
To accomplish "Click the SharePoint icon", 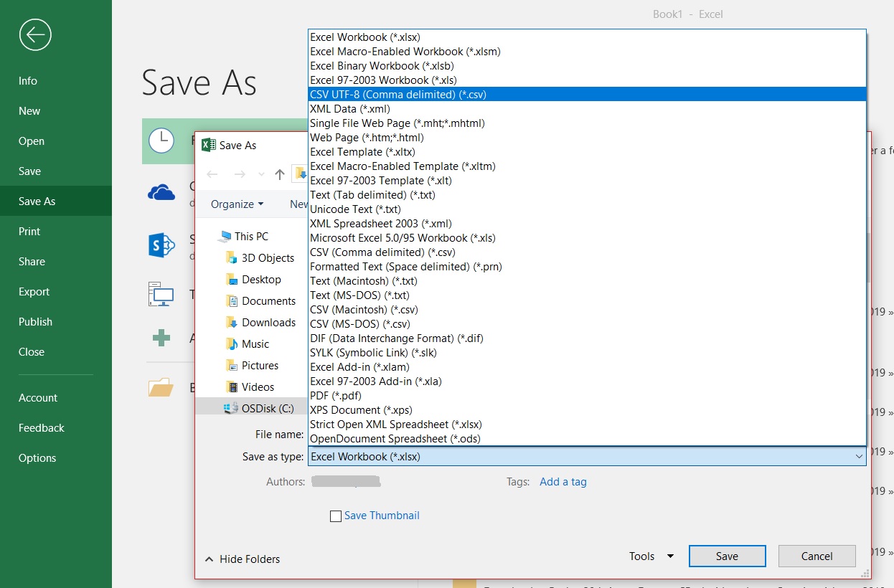I will (x=161, y=245).
